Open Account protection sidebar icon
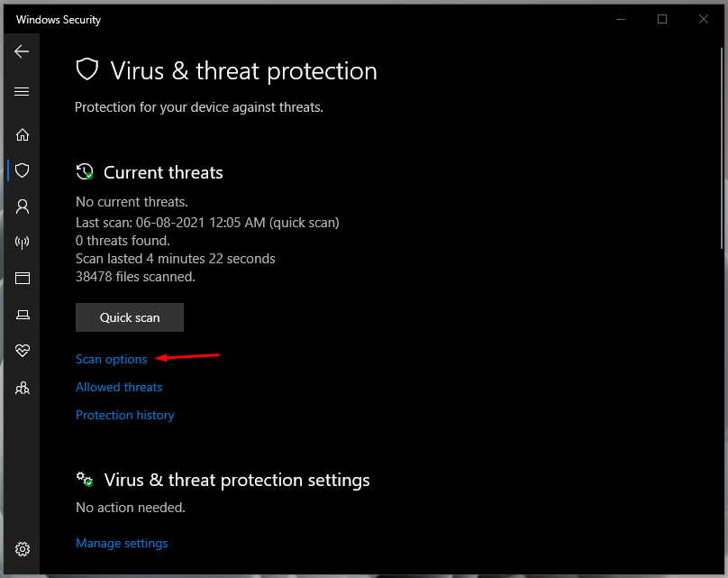728x578 pixels. pos(23,206)
